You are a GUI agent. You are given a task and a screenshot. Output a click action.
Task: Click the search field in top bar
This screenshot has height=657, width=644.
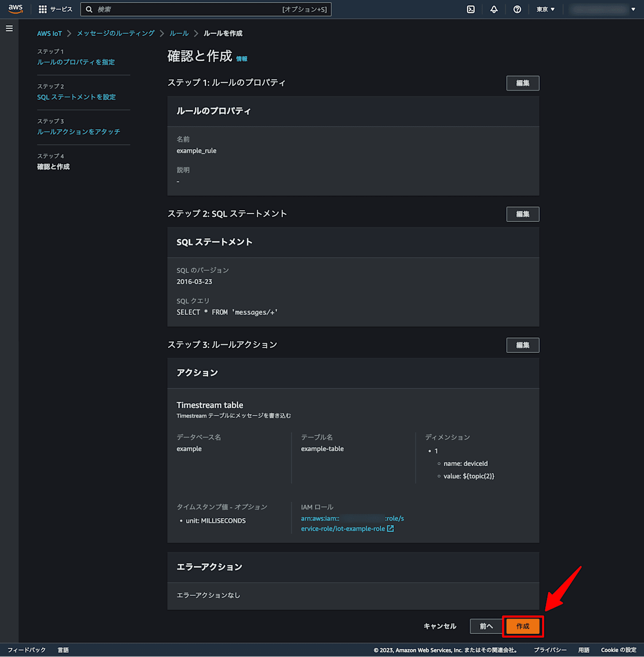(x=206, y=9)
